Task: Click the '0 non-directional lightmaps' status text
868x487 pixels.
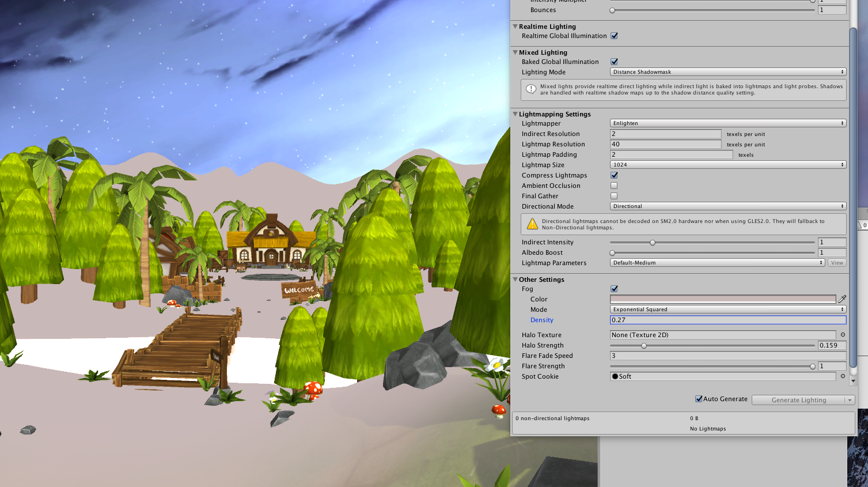Action: coord(552,418)
